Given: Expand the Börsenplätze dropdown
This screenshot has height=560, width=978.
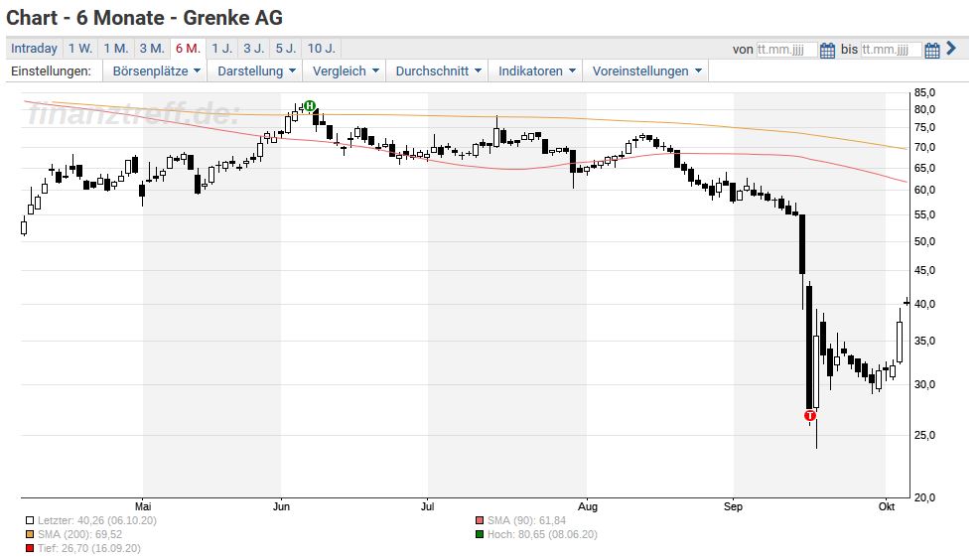Looking at the screenshot, I should (x=156, y=71).
